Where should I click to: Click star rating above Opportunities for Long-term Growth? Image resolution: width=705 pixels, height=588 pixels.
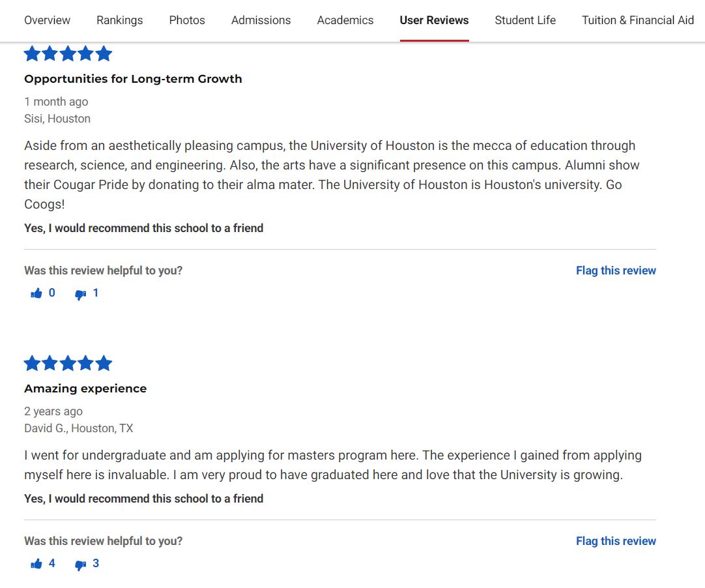(68, 53)
